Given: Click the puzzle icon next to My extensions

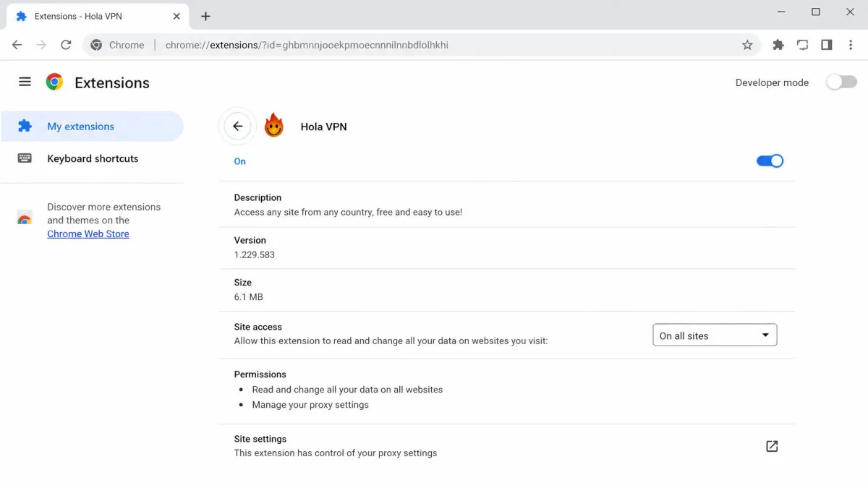Looking at the screenshot, I should point(25,126).
